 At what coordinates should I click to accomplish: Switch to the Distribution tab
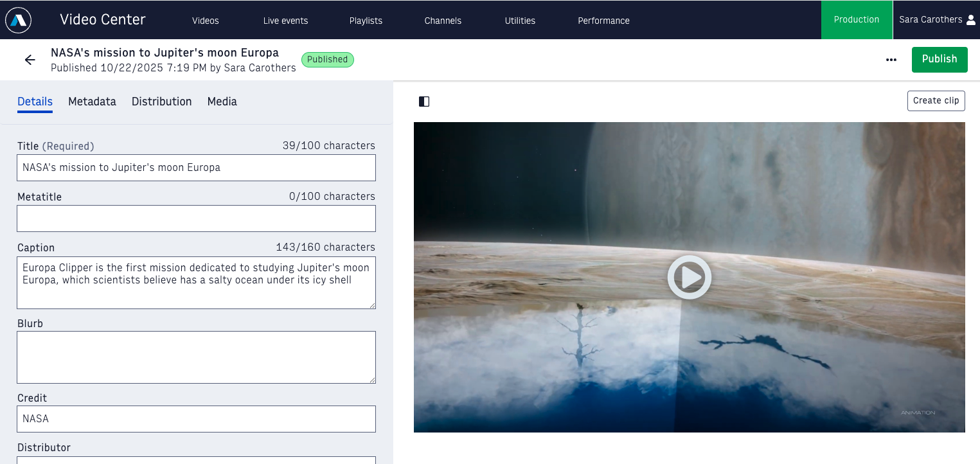(x=161, y=102)
